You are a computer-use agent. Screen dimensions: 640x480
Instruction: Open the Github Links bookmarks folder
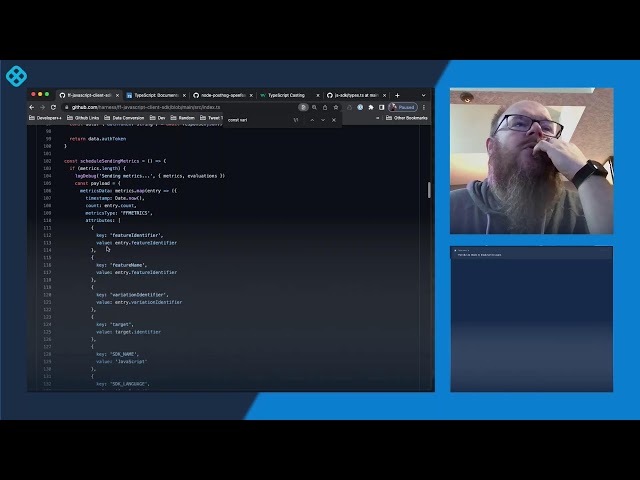pos(83,118)
